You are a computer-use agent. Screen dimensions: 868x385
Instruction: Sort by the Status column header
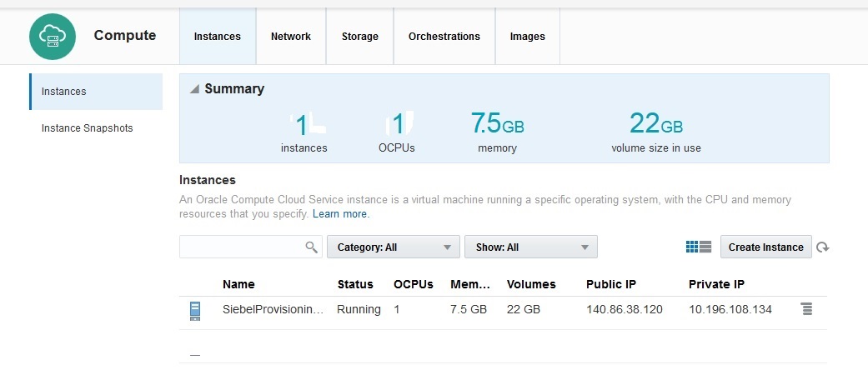pyautogui.click(x=355, y=284)
